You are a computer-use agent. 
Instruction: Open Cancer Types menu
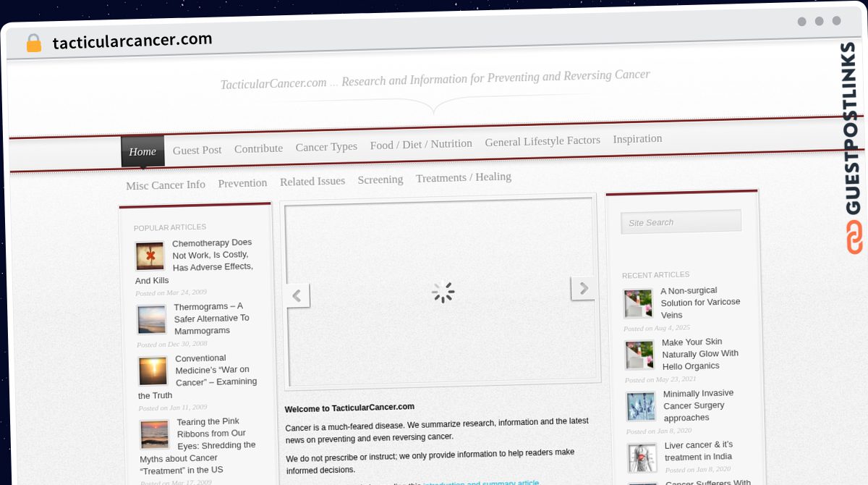326,147
